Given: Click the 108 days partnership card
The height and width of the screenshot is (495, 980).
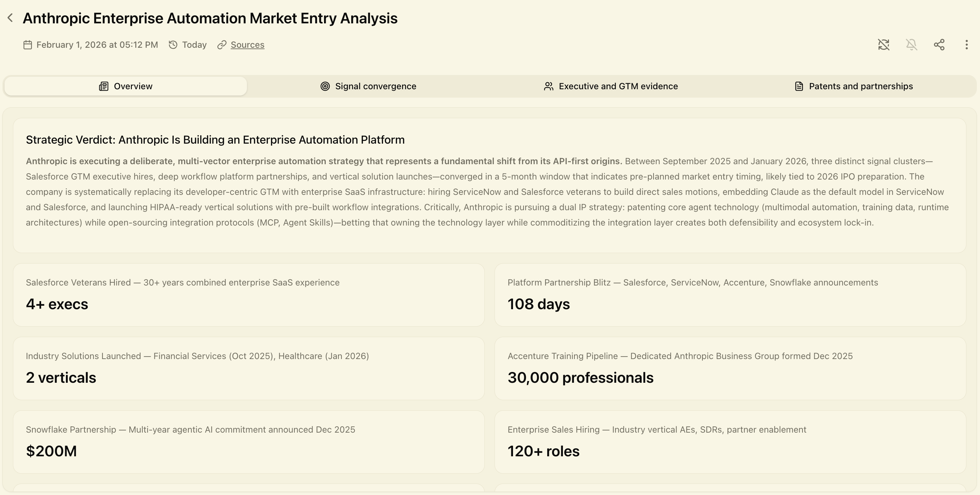Looking at the screenshot, I should [730, 295].
